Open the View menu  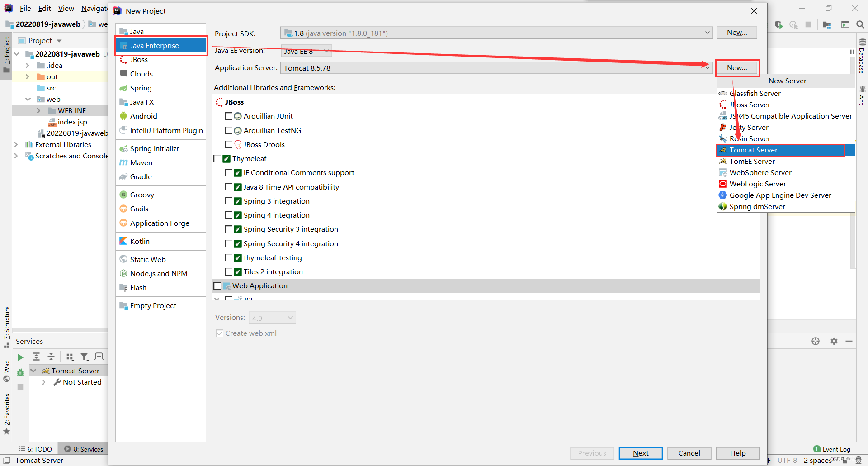click(66, 8)
